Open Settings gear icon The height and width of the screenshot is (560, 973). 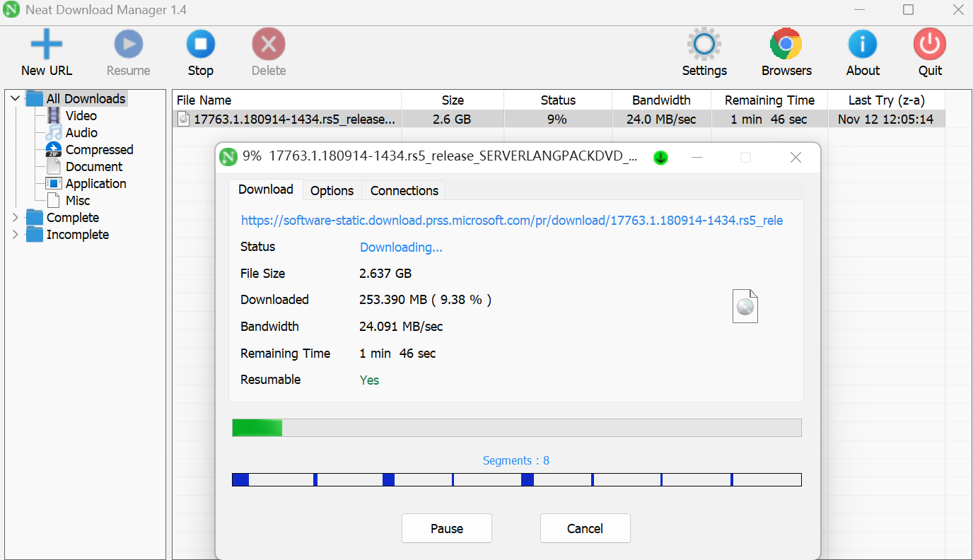coord(704,45)
